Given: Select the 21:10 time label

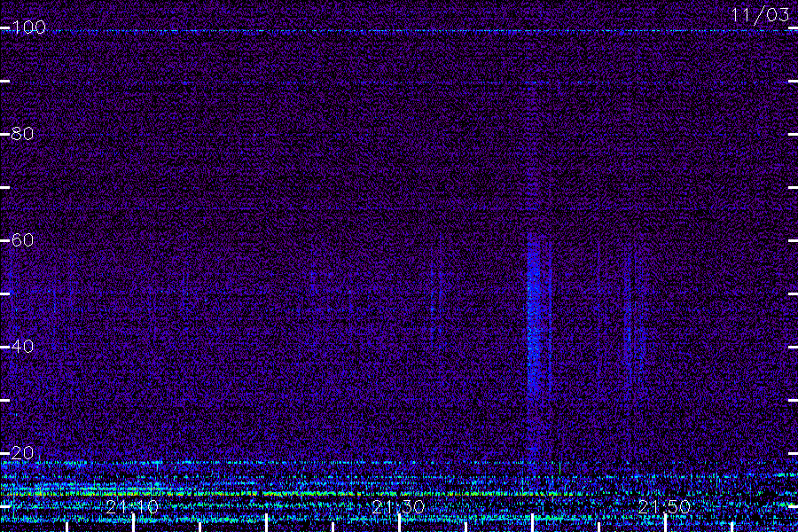Looking at the screenshot, I should pos(132,507).
